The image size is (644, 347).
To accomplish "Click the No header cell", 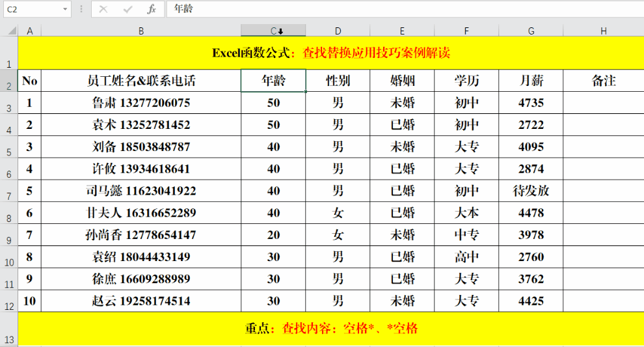I will point(29,81).
